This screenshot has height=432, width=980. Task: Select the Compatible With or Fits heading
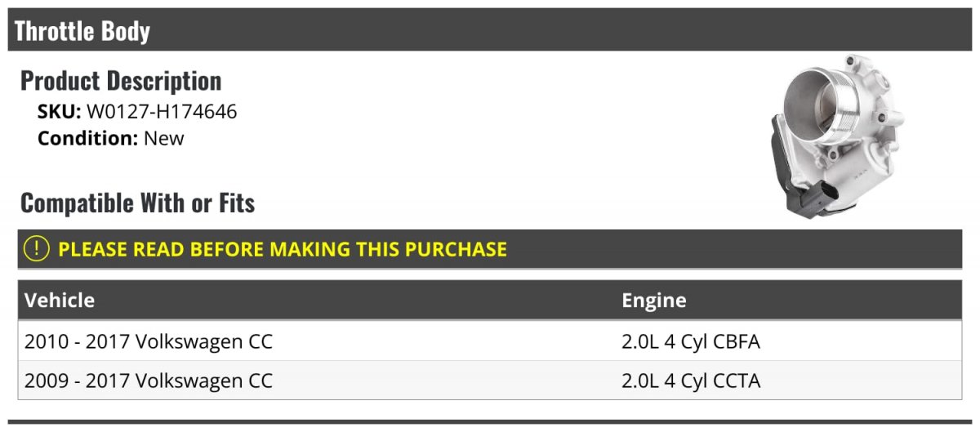[x=137, y=203]
